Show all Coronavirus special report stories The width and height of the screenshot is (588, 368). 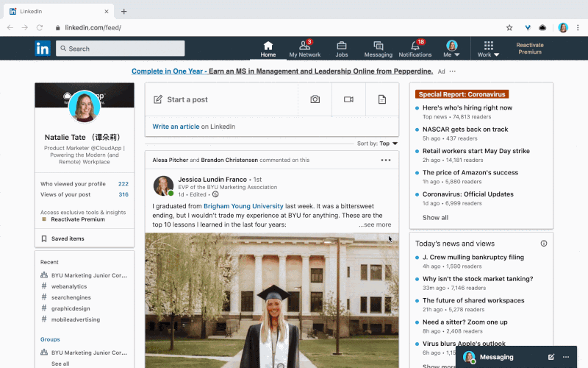tap(435, 217)
